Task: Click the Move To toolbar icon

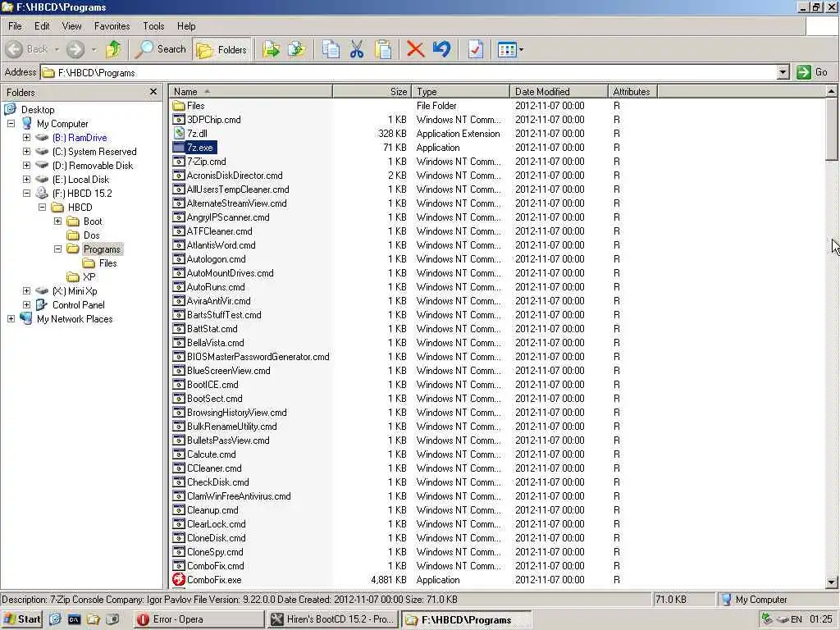Action: click(x=271, y=49)
